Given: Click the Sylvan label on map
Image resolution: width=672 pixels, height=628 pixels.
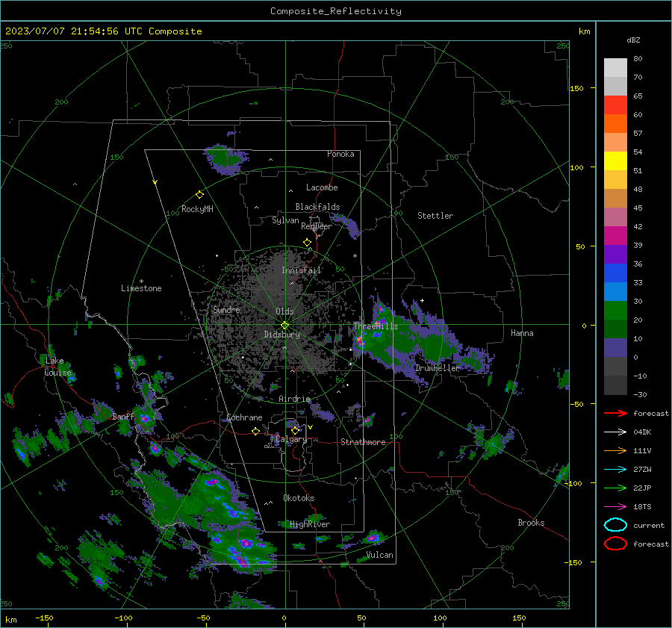Looking at the screenshot, I should click(x=285, y=220).
